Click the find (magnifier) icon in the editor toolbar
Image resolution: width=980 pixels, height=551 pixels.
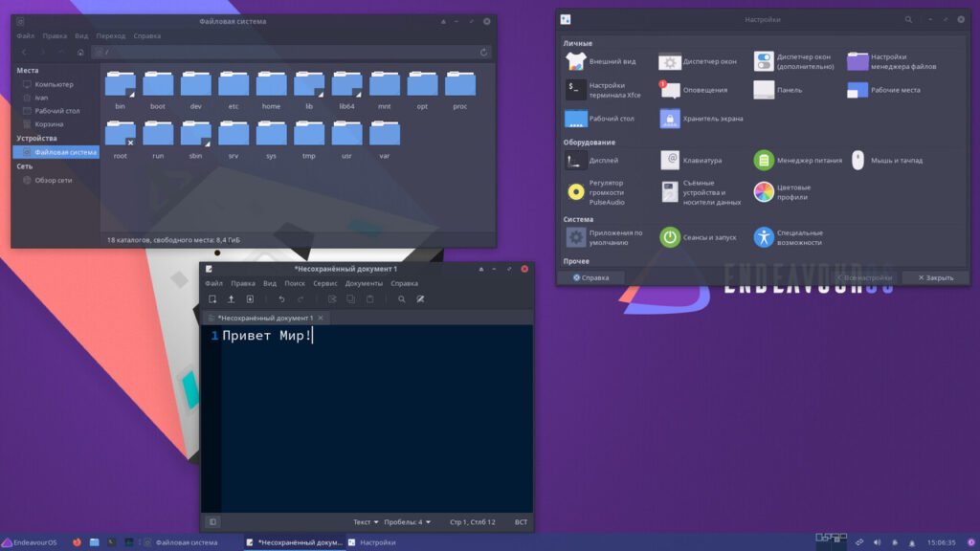coord(402,299)
